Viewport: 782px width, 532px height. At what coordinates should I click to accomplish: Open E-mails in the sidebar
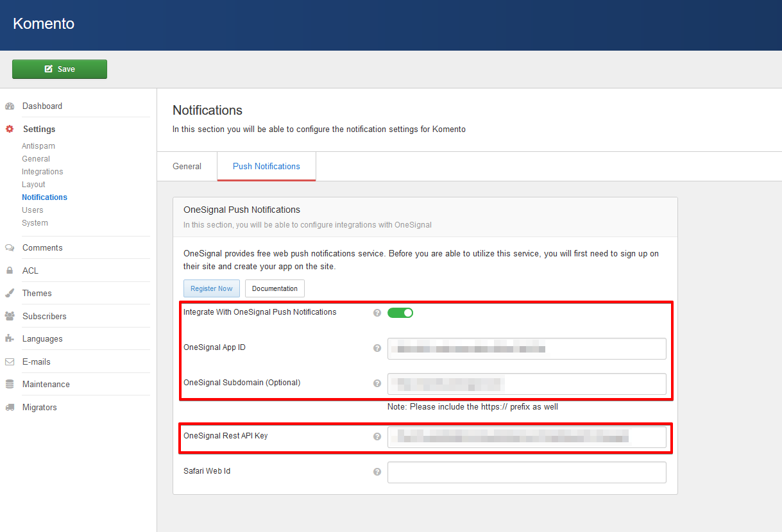pos(37,362)
